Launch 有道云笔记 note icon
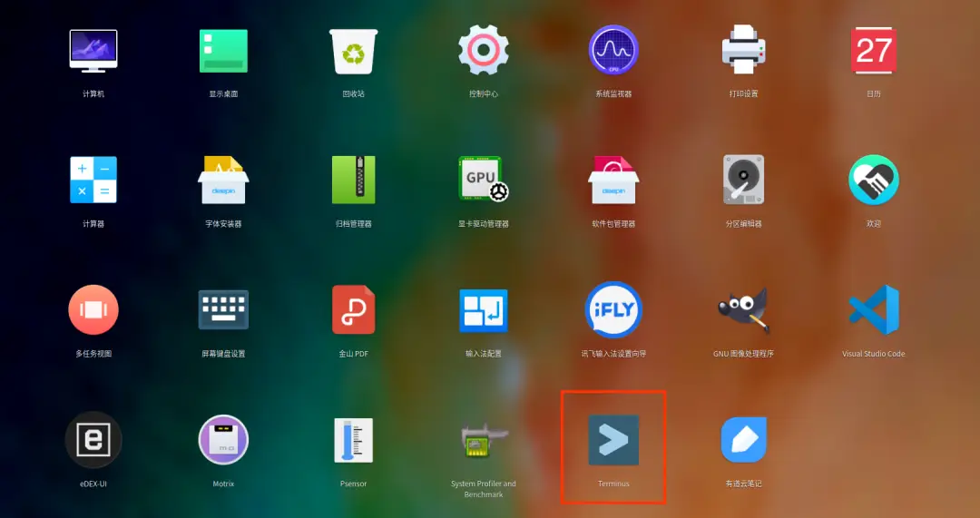The width and height of the screenshot is (980, 518). point(744,440)
